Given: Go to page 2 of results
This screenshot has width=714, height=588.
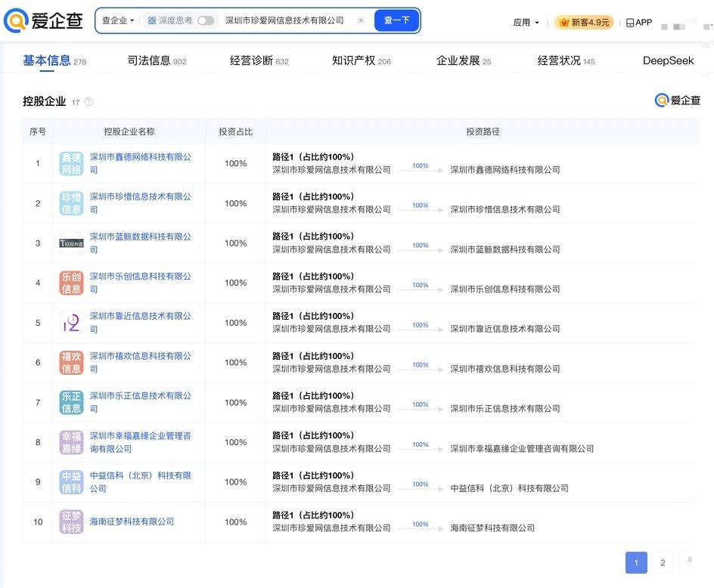Looking at the screenshot, I should [662, 562].
